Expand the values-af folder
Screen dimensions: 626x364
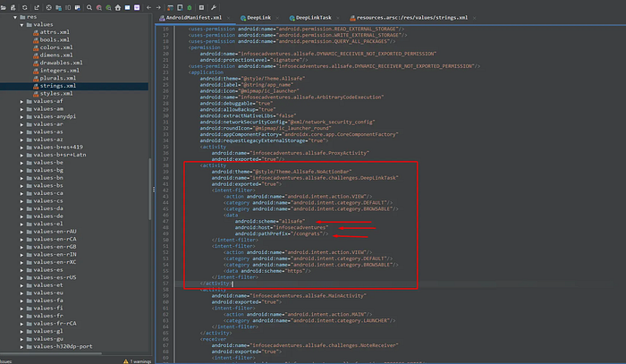tap(22, 101)
